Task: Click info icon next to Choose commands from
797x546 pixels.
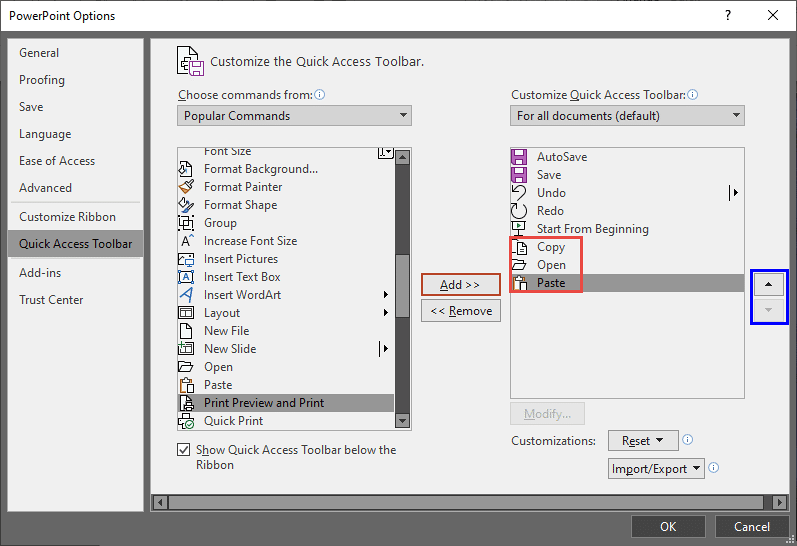Action: click(x=320, y=95)
